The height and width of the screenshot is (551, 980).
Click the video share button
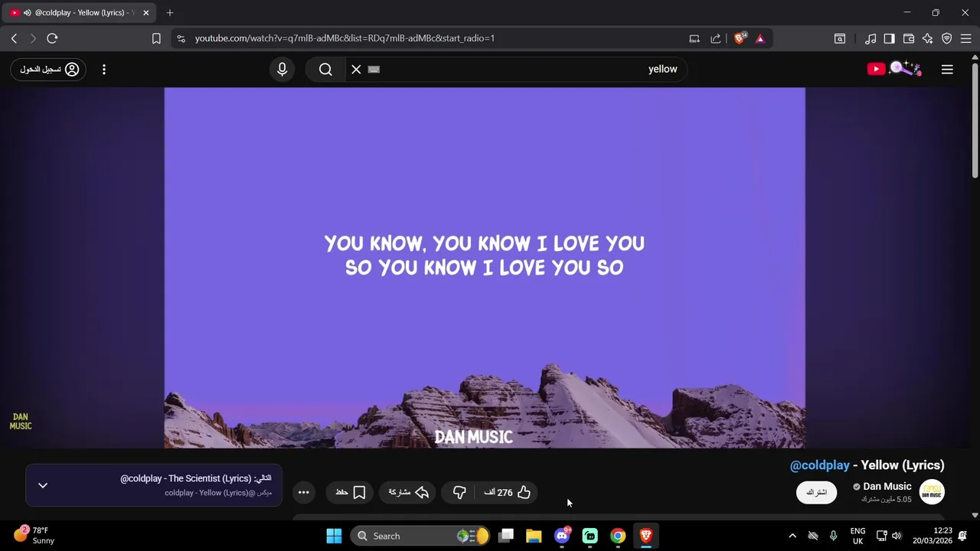408,493
